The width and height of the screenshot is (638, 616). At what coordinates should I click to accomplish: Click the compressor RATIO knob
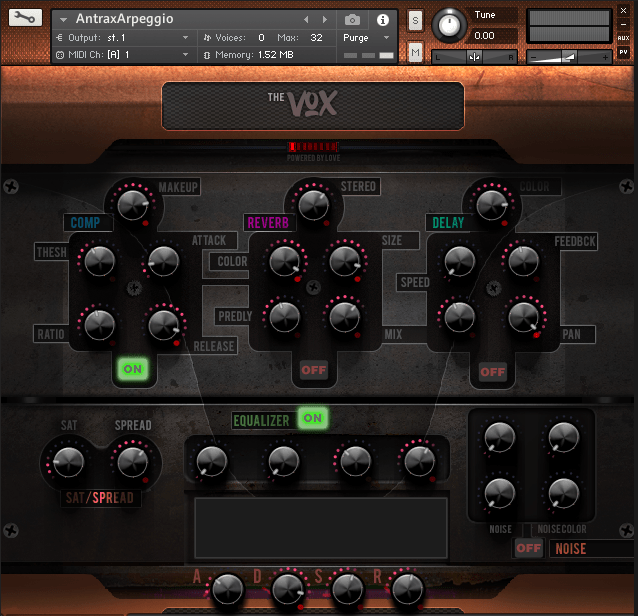click(x=99, y=325)
